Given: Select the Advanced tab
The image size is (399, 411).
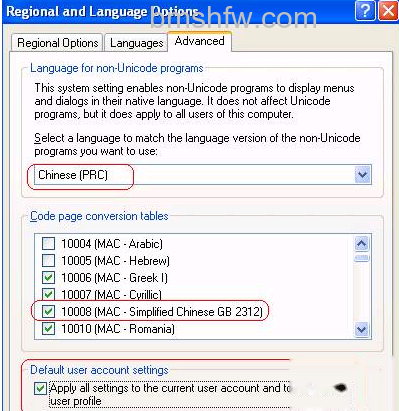Looking at the screenshot, I should [199, 41].
